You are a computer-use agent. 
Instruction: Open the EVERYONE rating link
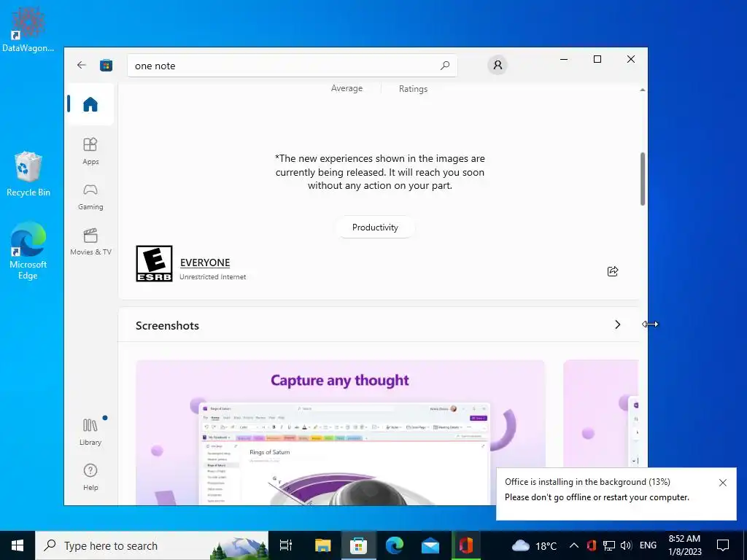click(x=205, y=262)
